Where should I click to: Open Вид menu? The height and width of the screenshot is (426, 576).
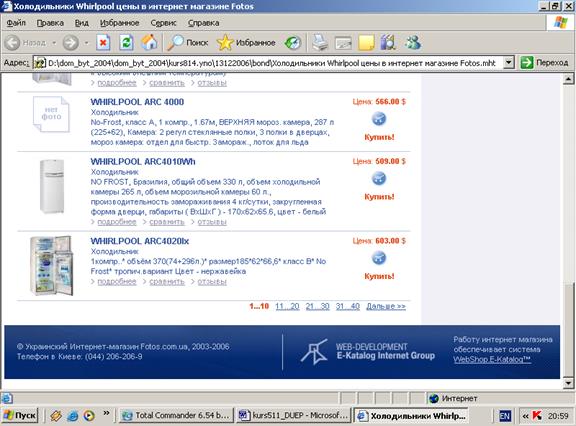point(82,23)
